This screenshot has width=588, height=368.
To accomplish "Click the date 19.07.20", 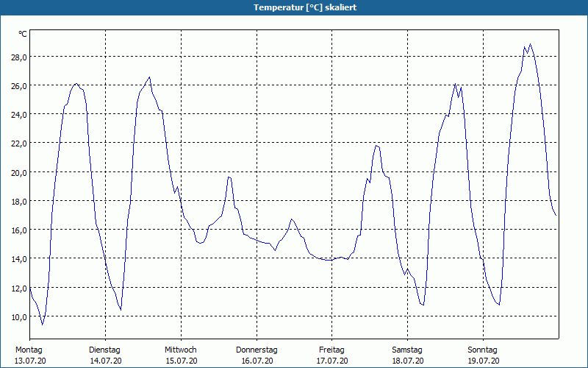I will click(x=484, y=361).
